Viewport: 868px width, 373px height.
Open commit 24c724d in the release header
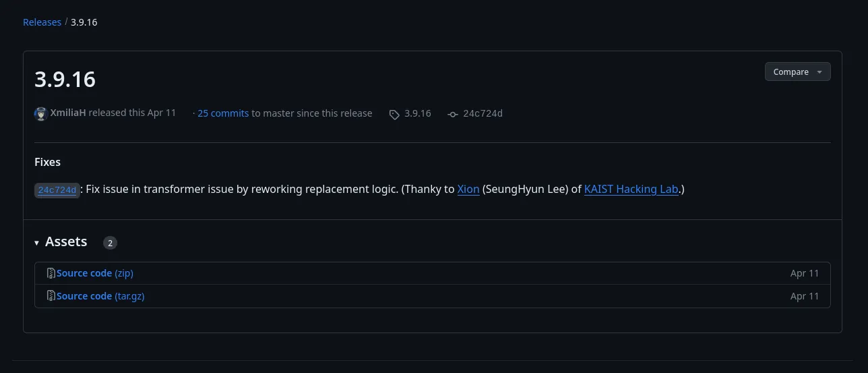483,113
